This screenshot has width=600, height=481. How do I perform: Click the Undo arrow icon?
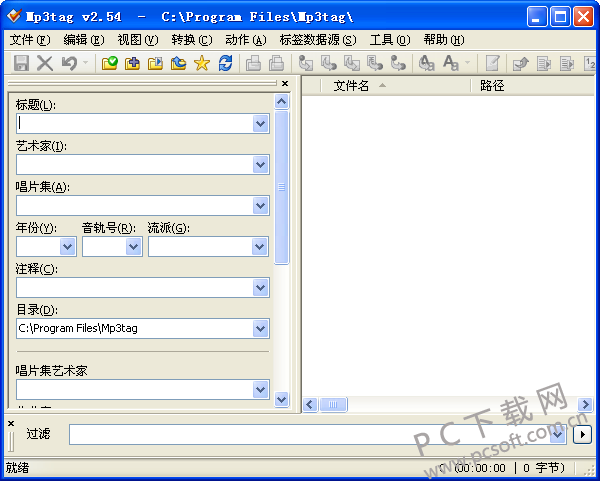point(69,63)
